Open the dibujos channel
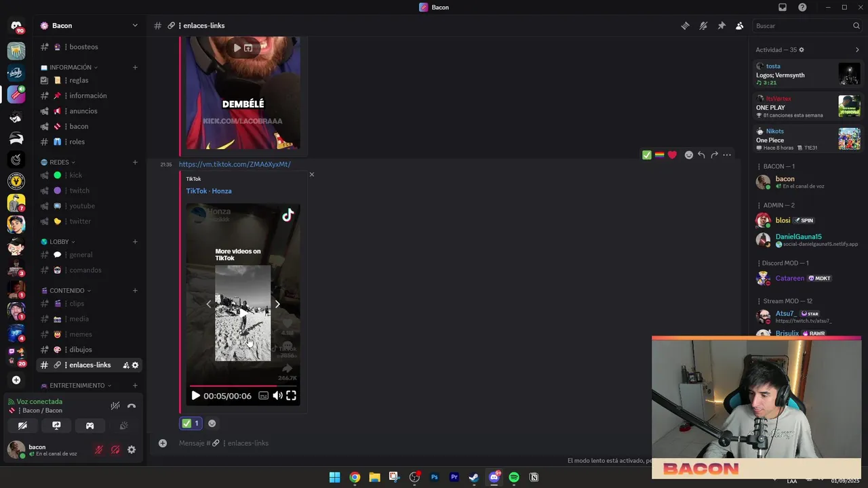The image size is (868, 488). 89,350
